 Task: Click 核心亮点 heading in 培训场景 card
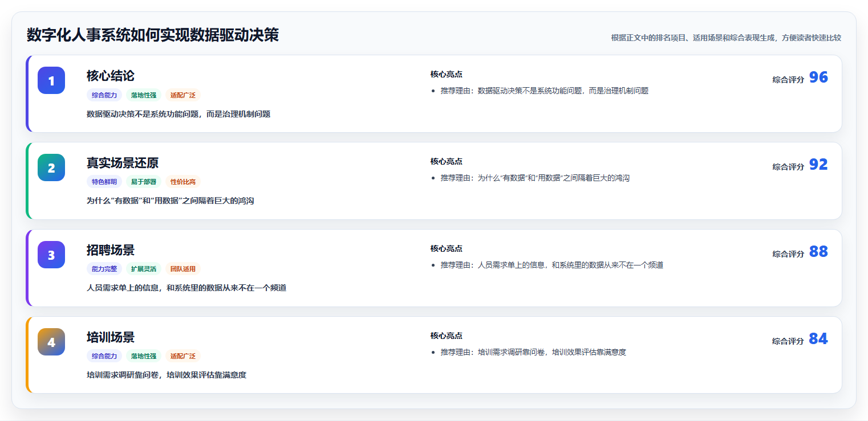click(x=447, y=336)
